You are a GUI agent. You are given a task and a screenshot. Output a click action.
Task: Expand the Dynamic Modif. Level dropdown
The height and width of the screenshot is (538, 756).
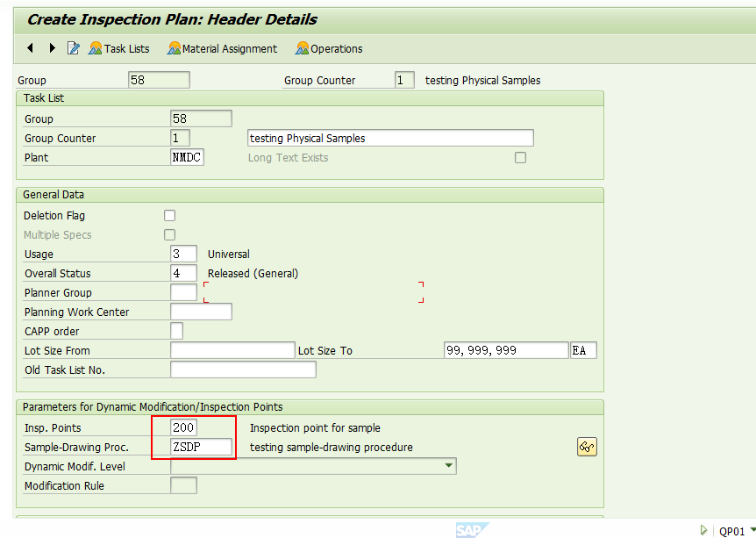tap(448, 466)
